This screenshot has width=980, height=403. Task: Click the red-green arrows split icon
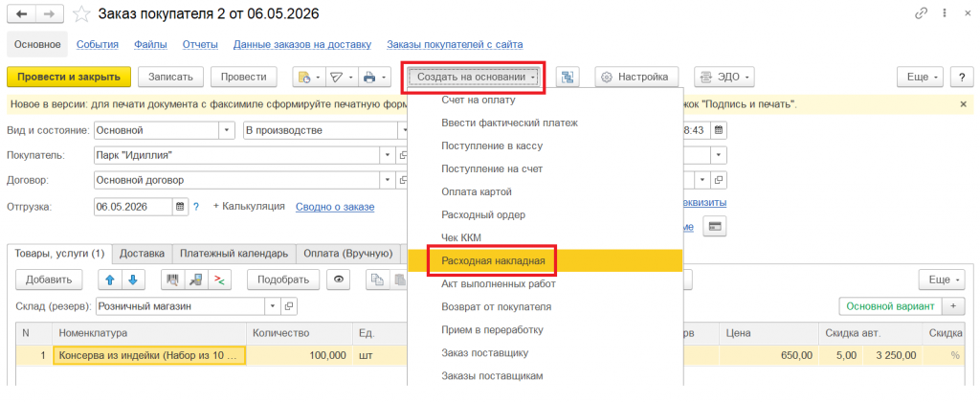[219, 280]
